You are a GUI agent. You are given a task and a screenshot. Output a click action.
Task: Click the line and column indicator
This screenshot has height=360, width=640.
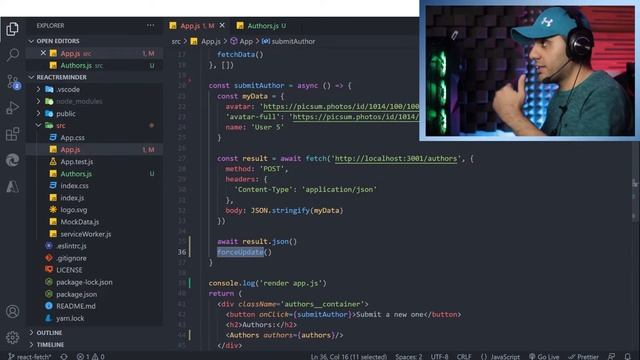pyautogui.click(x=349, y=356)
